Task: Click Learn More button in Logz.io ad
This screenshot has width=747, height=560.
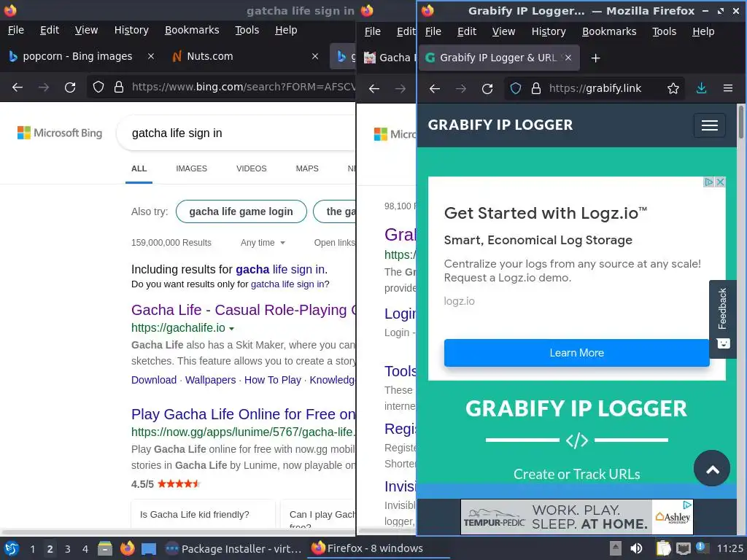Action: [576, 353]
